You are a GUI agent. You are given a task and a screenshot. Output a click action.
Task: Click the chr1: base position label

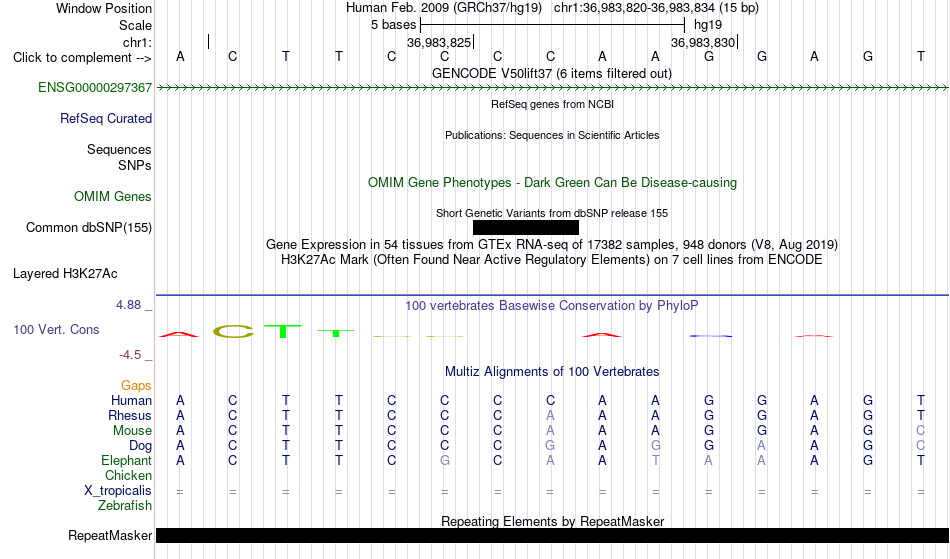coord(137,42)
